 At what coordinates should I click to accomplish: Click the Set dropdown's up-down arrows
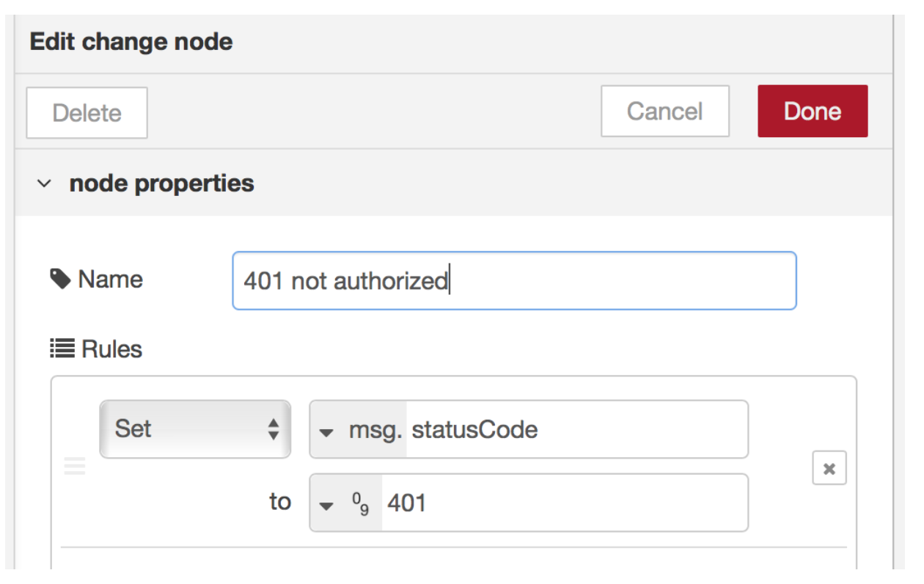click(x=273, y=429)
